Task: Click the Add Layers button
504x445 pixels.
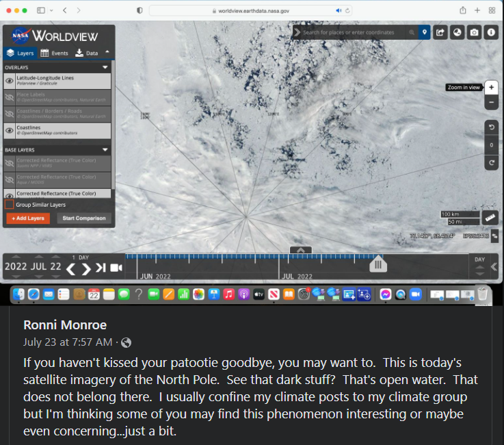Action: tap(27, 218)
